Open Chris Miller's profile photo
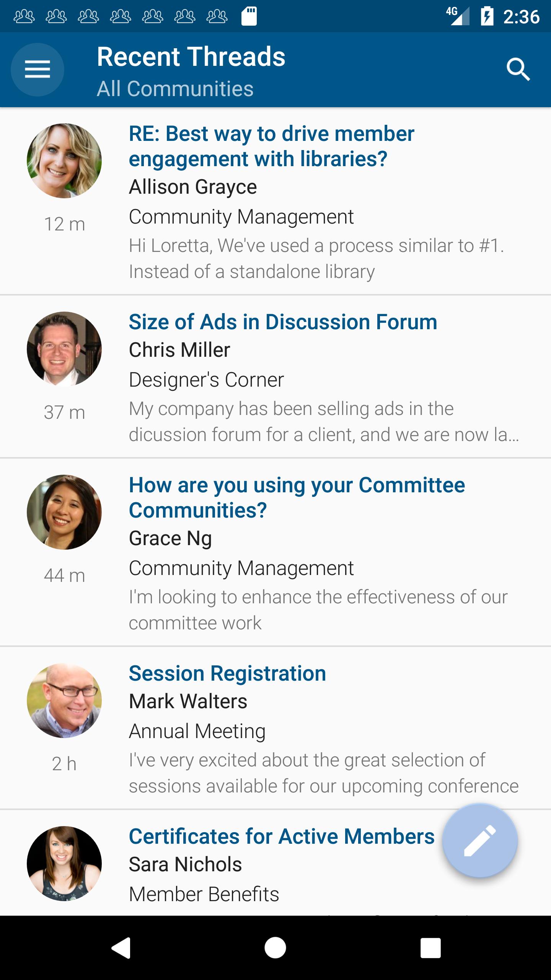 [x=64, y=349]
